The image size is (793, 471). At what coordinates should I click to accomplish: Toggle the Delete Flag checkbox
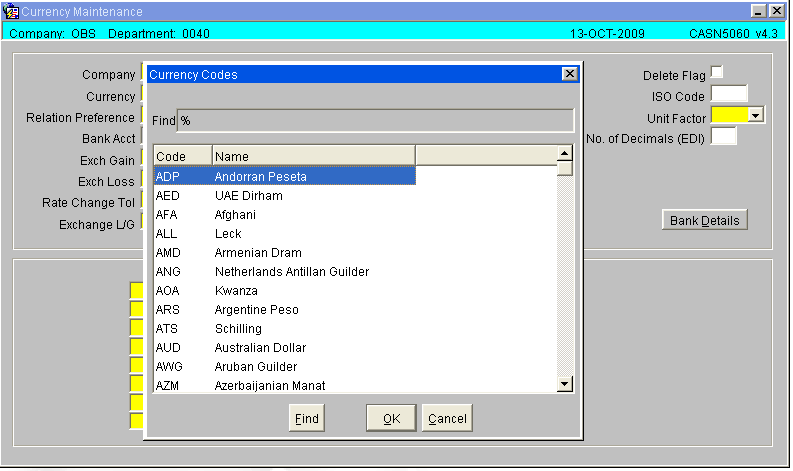[717, 72]
